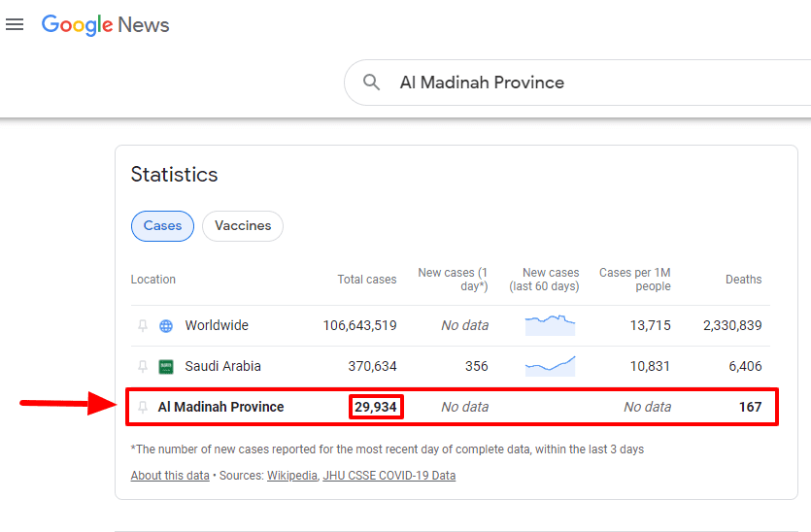Click Saudi Arabia cases per 1M 10,831
The image size is (811, 532).
coord(650,366)
